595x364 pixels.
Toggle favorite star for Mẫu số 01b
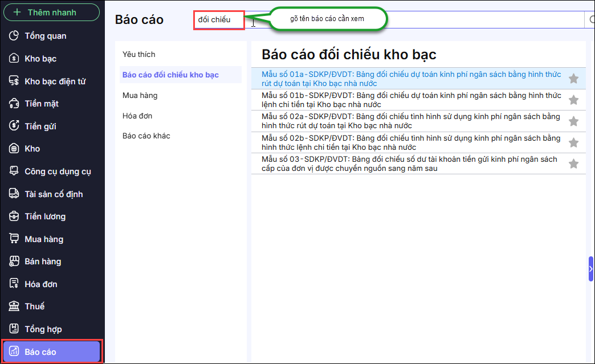pos(573,100)
